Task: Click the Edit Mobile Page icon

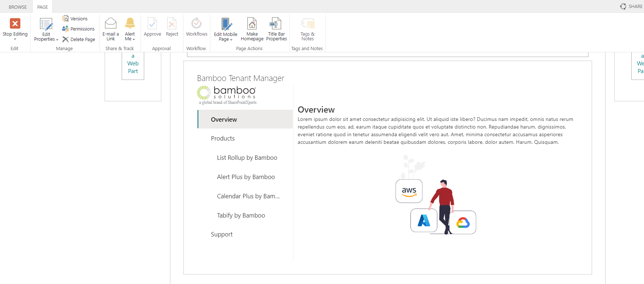Action: (x=226, y=24)
